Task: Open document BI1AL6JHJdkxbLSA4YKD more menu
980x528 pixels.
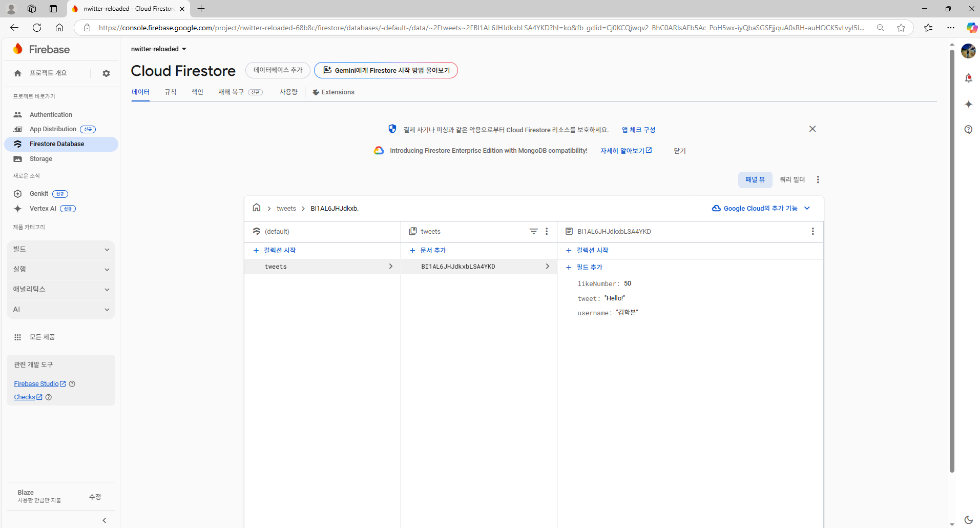Action: [x=812, y=231]
